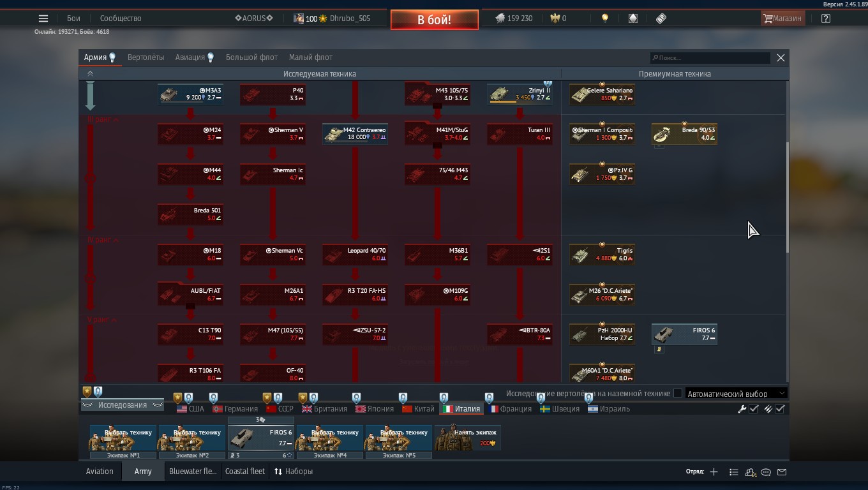Image resolution: width=868 pixels, height=490 pixels.
Task: Collapse the IV ранг section
Action: [103, 240]
